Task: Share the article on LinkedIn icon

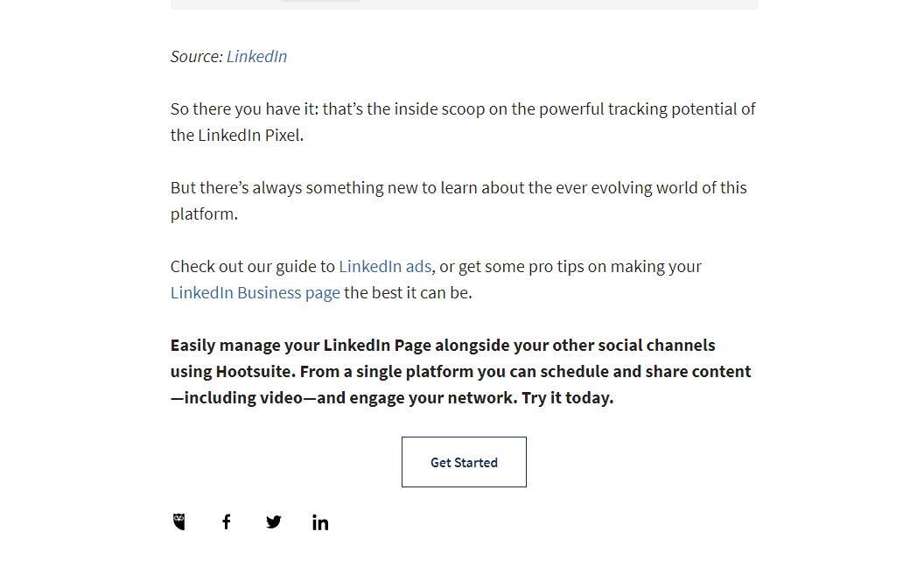Action: click(320, 522)
